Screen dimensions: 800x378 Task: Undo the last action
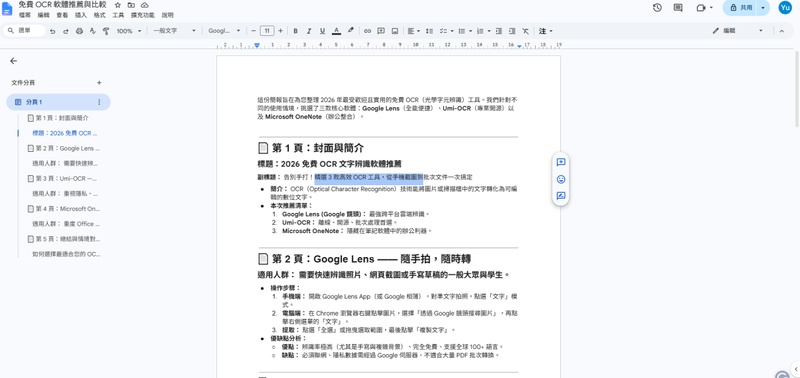53,31
